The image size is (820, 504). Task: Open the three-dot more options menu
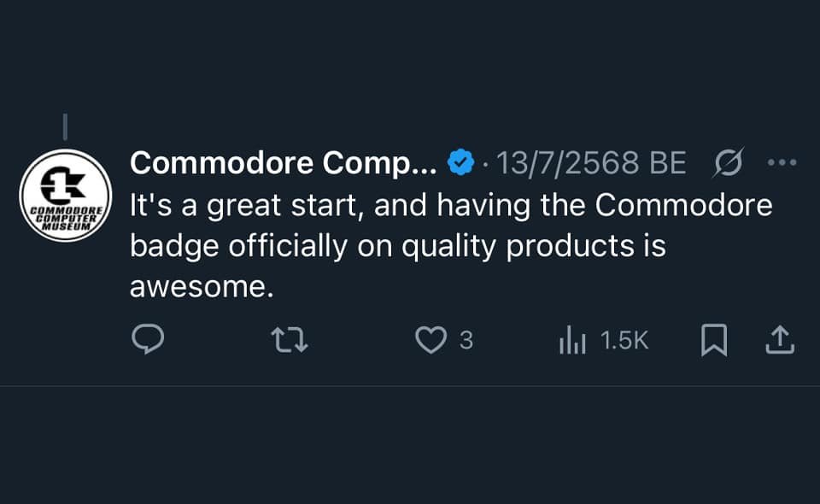782,162
